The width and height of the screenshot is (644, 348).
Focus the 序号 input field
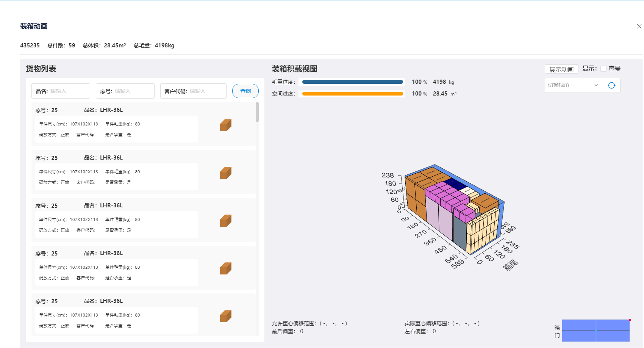(x=133, y=91)
